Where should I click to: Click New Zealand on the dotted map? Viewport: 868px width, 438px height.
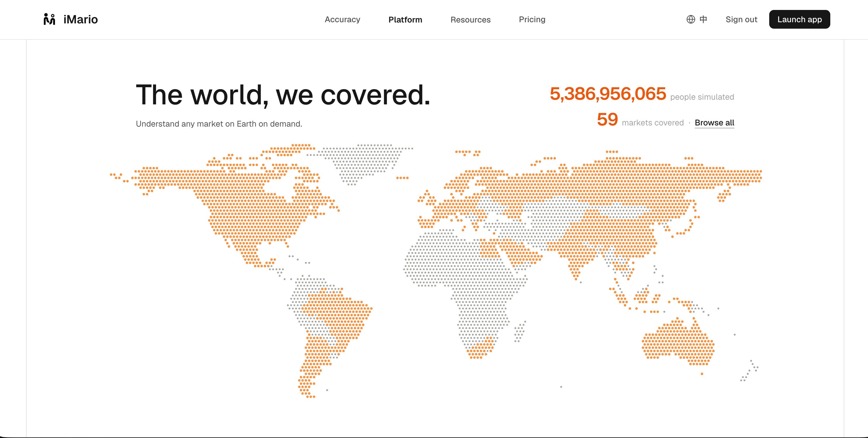749,371
